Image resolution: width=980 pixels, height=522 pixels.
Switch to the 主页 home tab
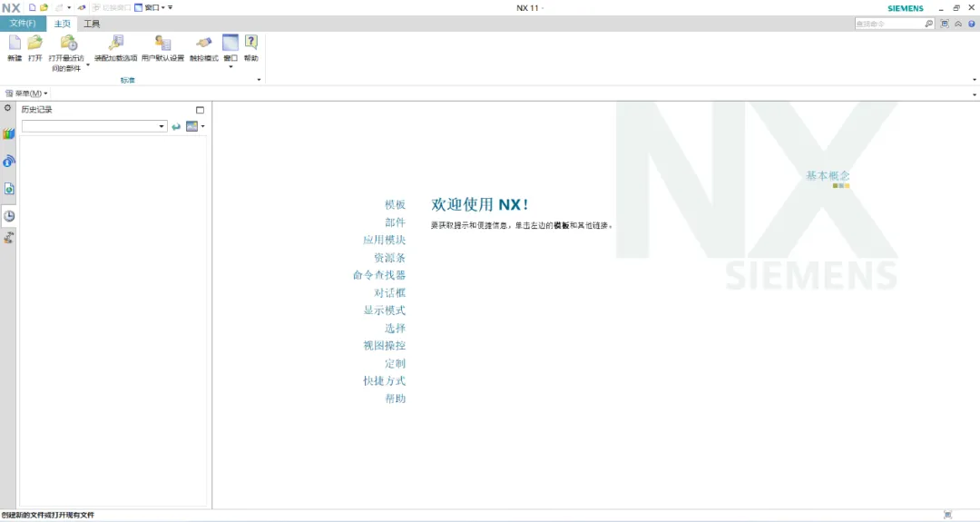(x=62, y=24)
